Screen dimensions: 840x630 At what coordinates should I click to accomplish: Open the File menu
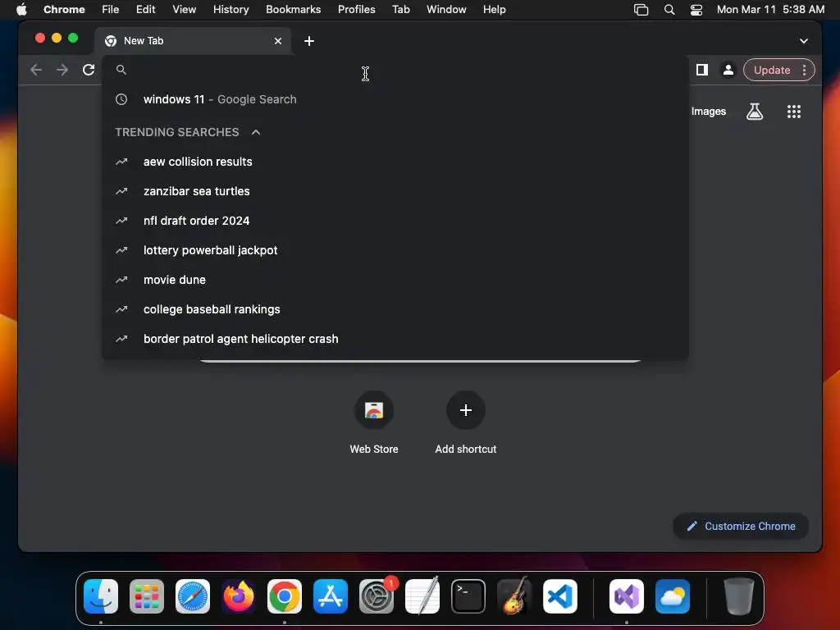[111, 10]
